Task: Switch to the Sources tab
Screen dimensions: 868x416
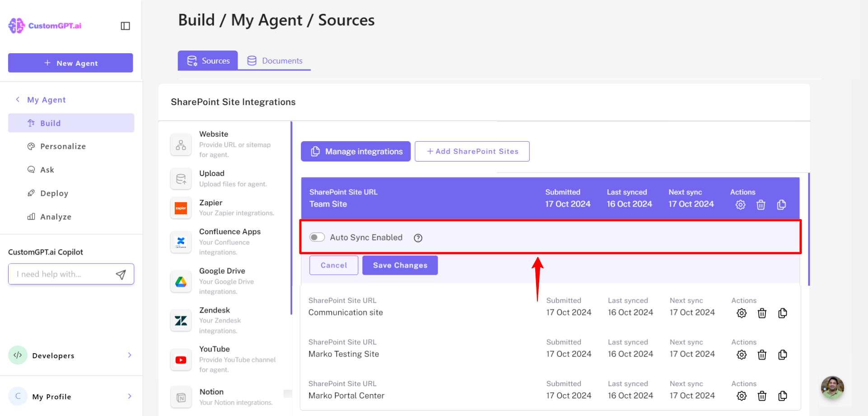Action: click(208, 60)
